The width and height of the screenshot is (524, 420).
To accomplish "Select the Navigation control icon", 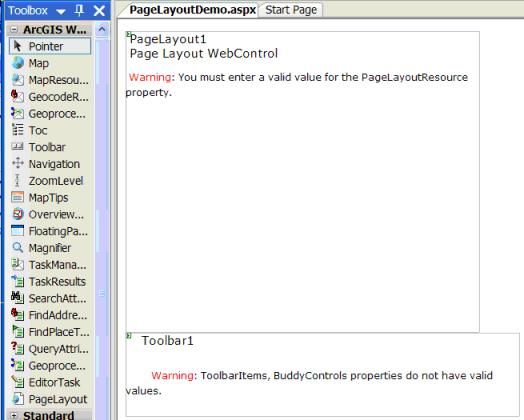I will pyautogui.click(x=18, y=163).
